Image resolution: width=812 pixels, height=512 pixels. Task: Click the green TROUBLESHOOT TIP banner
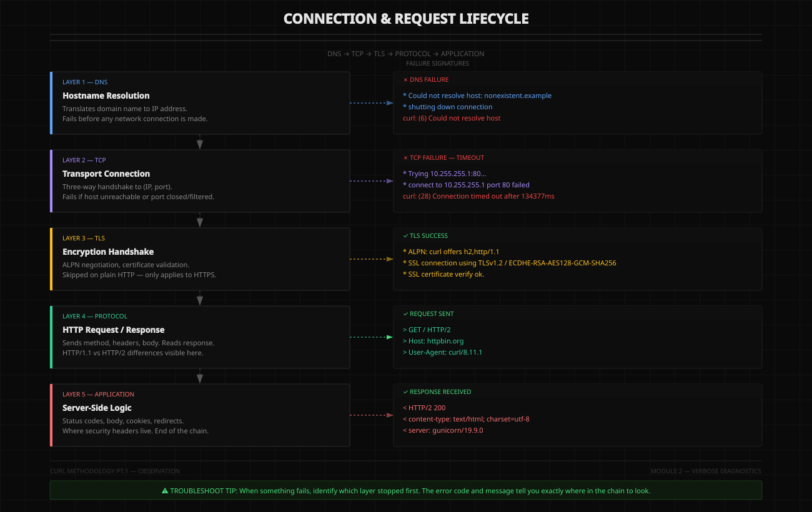(x=406, y=490)
